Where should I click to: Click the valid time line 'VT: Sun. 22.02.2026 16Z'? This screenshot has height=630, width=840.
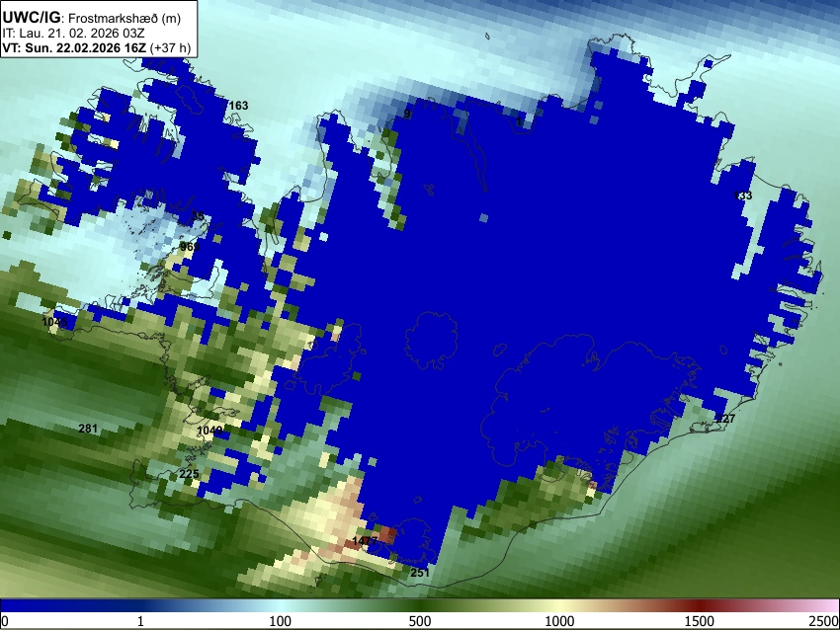[74, 47]
